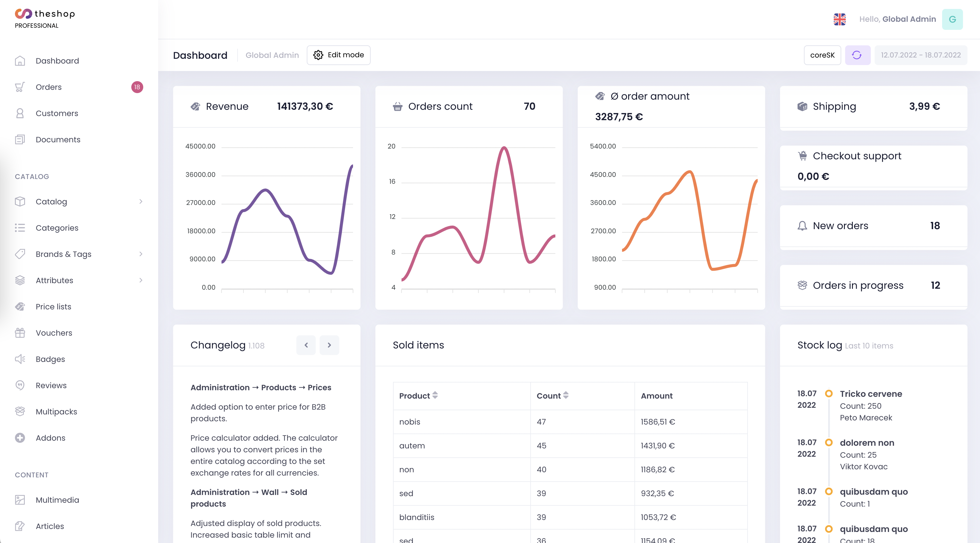Viewport: 980px width, 543px height.
Task: Click the Addons plus circle icon
Action: [x=20, y=438]
